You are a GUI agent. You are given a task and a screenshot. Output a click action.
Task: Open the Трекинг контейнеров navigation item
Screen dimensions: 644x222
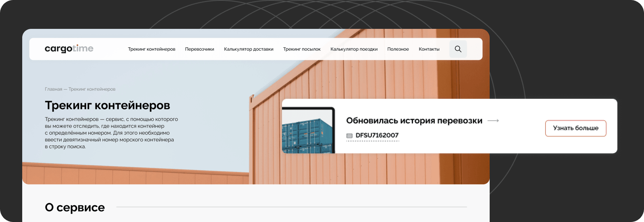(151, 49)
